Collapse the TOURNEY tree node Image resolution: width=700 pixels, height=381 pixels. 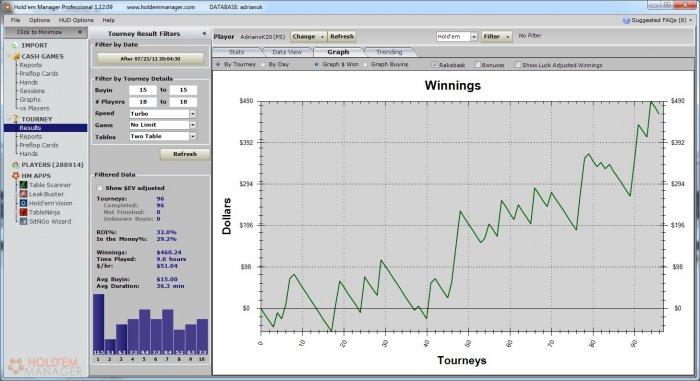(9, 119)
